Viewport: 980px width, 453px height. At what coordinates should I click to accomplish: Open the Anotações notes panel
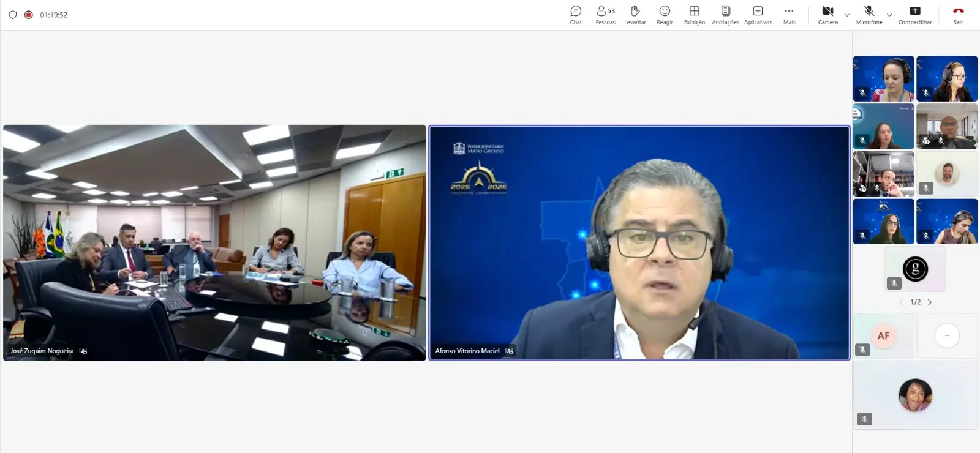[725, 15]
